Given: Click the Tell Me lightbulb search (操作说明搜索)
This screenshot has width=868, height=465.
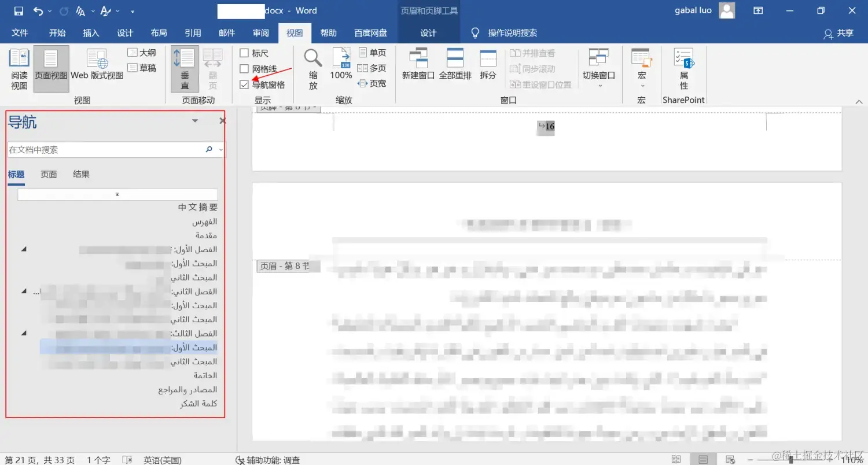Looking at the screenshot, I should click(504, 33).
